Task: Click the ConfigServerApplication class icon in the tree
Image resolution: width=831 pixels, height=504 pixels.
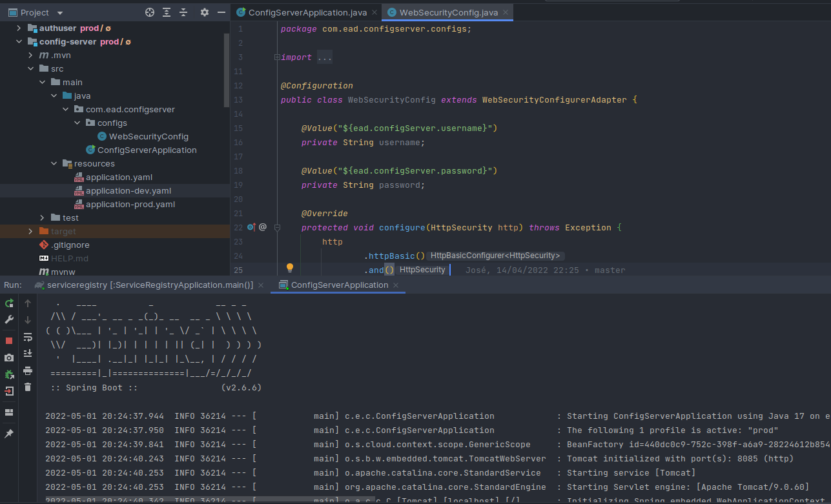Action: click(x=90, y=150)
